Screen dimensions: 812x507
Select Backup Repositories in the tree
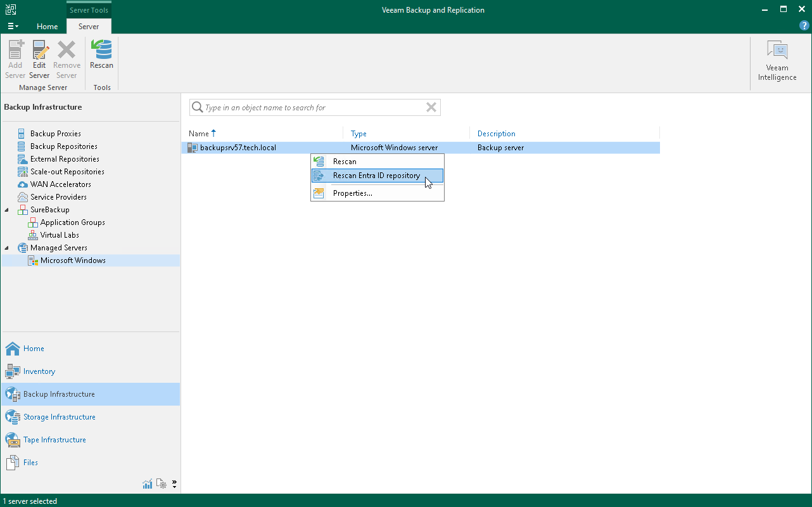pos(64,146)
